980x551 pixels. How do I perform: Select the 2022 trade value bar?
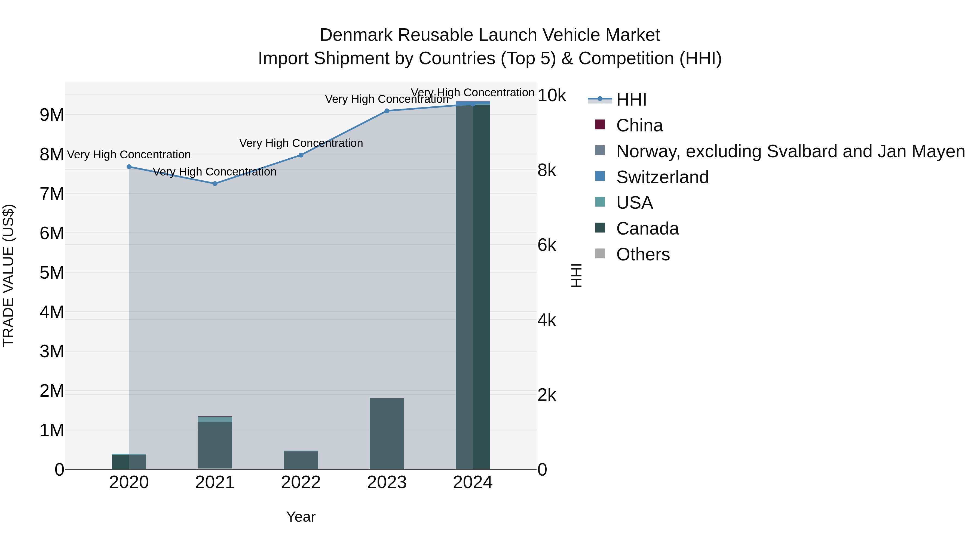click(301, 460)
